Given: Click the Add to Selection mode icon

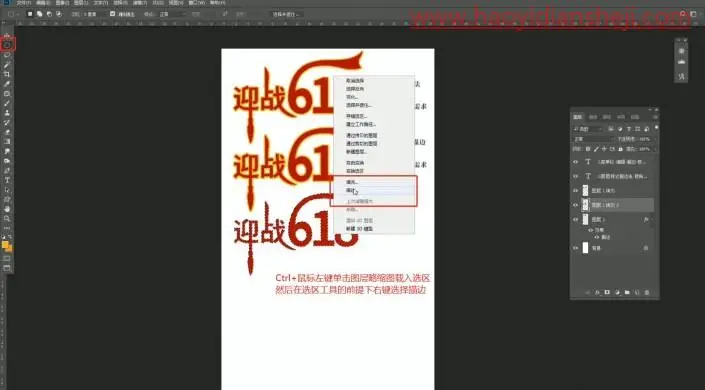Looking at the screenshot, I should pyautogui.click(x=40, y=14).
